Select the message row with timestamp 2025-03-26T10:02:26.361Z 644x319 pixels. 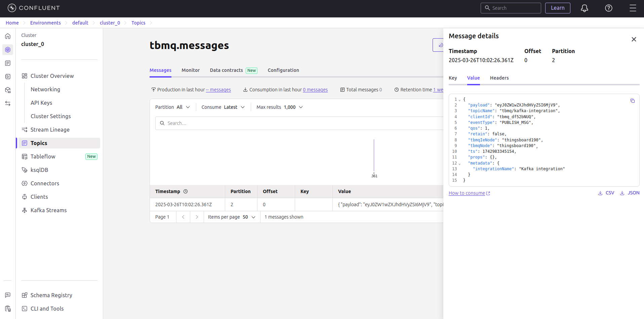tap(296, 204)
